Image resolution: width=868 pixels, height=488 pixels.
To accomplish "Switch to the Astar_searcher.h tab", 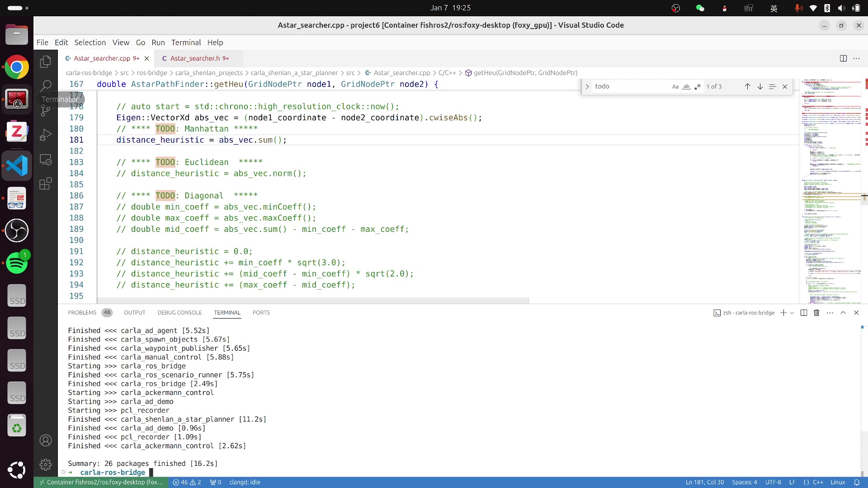I will (195, 58).
